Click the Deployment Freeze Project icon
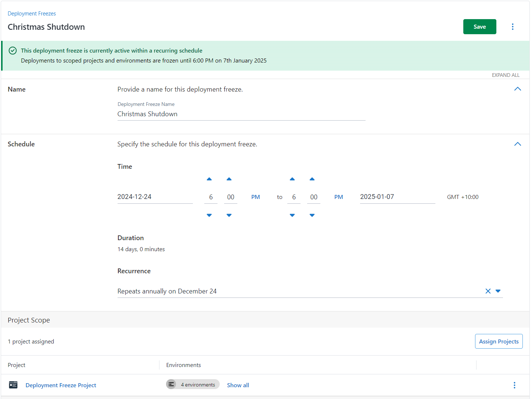Viewport: 532px width, 399px height. pos(13,385)
